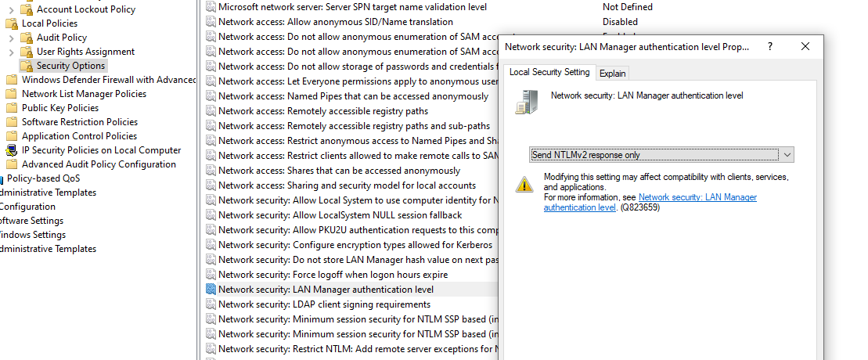Switch to the Explain tab
868x360 pixels.
[612, 73]
